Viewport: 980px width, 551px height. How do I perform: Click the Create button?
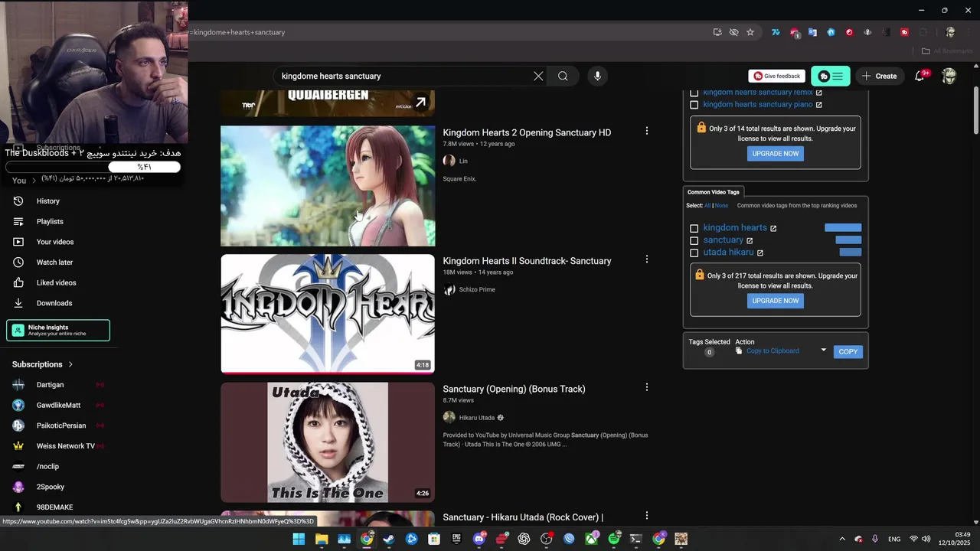879,76
